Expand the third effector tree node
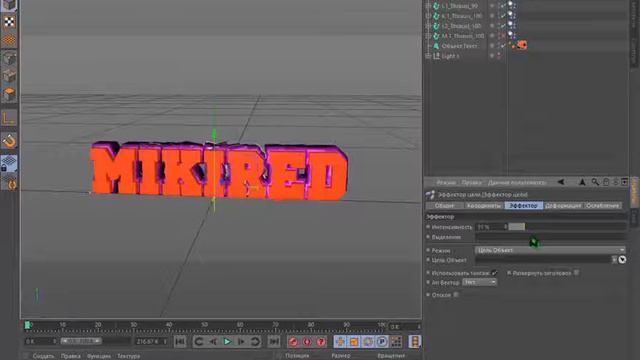 [428, 26]
